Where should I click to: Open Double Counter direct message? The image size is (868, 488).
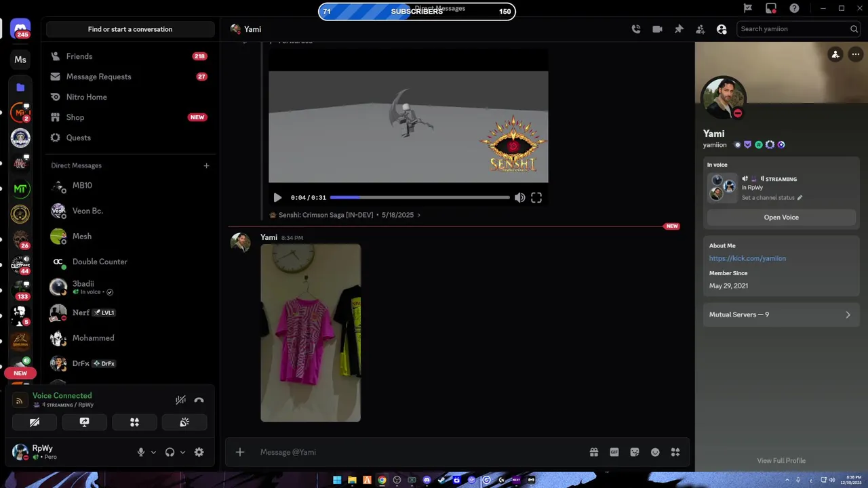[x=129, y=262]
